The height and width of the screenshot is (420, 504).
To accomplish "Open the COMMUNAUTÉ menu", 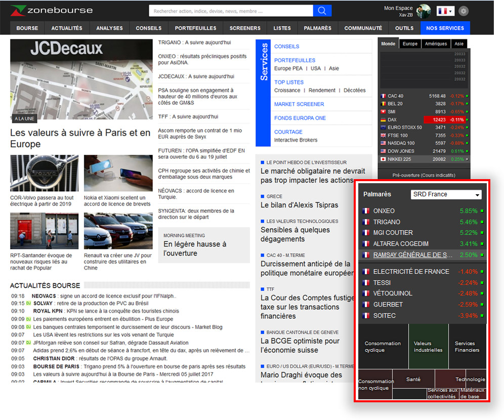I will (x=363, y=28).
